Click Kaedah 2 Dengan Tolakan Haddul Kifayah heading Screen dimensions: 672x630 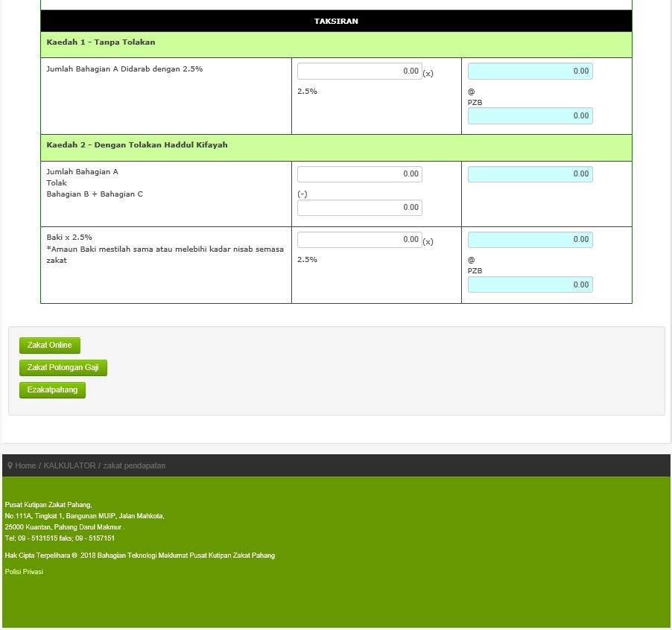click(137, 144)
